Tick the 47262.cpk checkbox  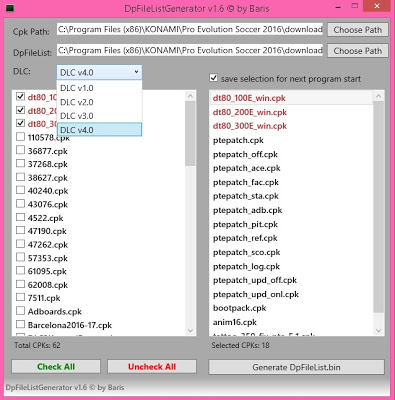click(20, 244)
